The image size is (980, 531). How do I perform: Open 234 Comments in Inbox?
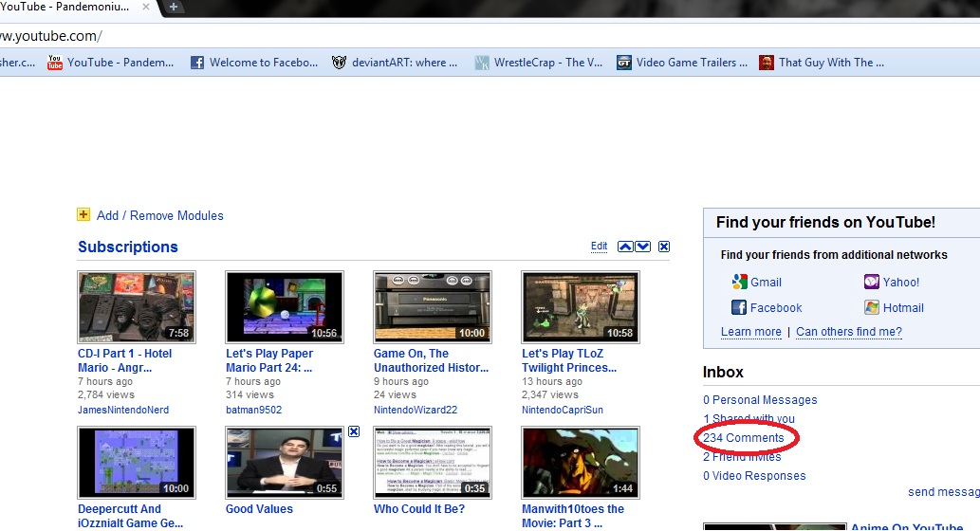(743, 438)
